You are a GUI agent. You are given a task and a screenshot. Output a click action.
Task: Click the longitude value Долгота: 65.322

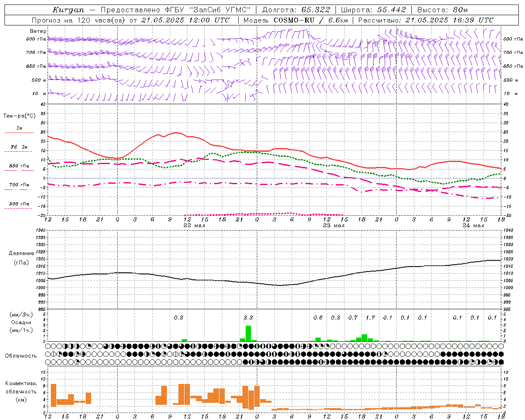pos(296,10)
